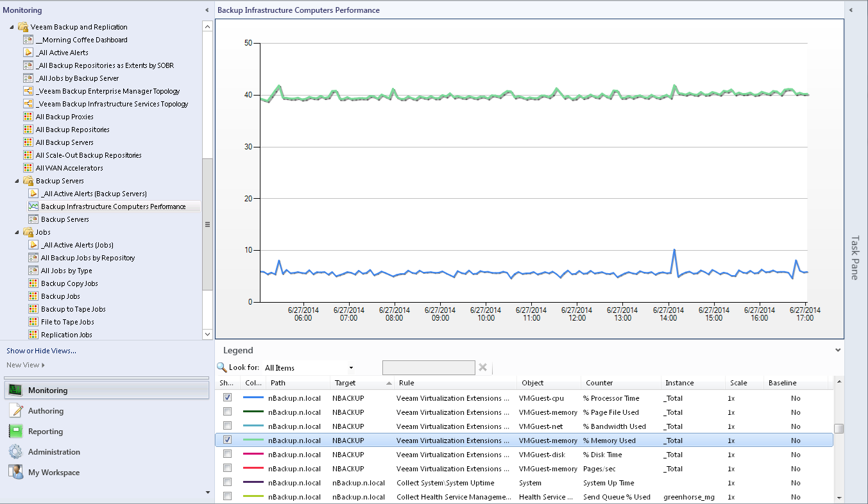The width and height of the screenshot is (868, 504).
Task: Sort legend by Object column header
Action: point(549,383)
